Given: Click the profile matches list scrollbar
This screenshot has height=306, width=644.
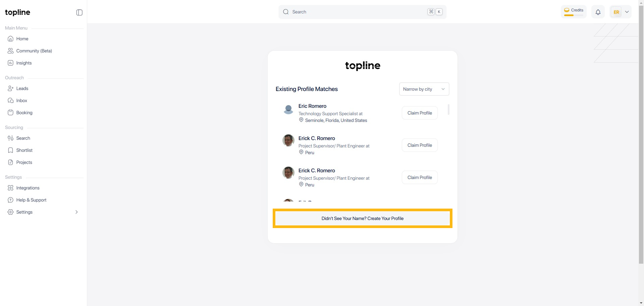Looking at the screenshot, I should coord(448,110).
